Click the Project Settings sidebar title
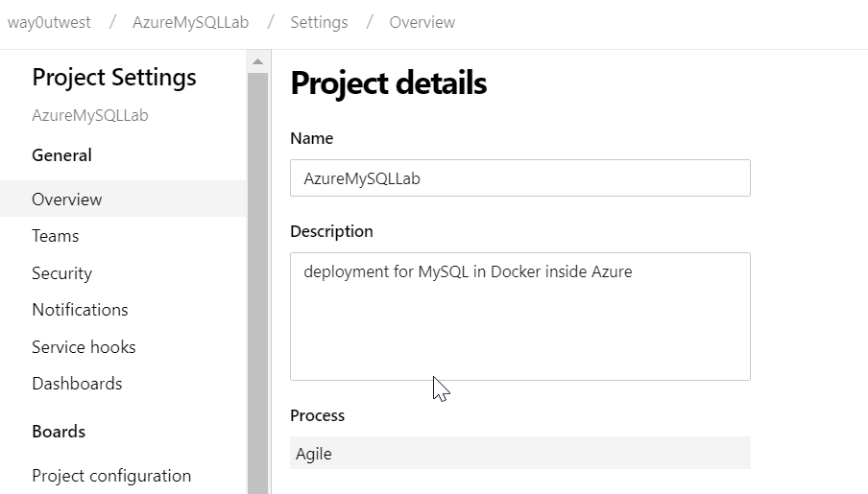The image size is (868, 494). pos(113,78)
